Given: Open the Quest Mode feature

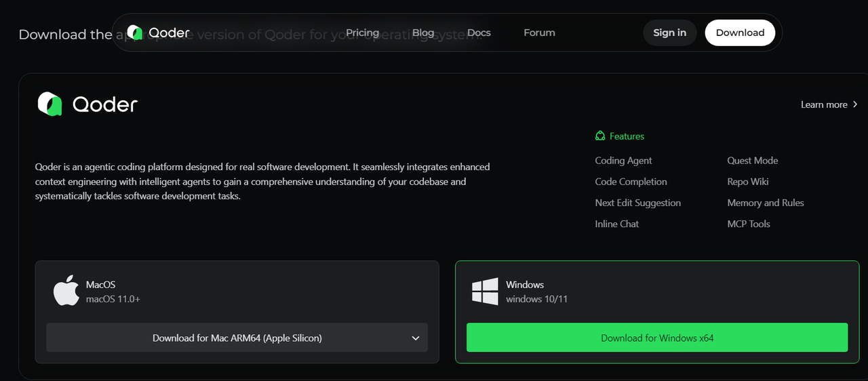Looking at the screenshot, I should tap(753, 161).
